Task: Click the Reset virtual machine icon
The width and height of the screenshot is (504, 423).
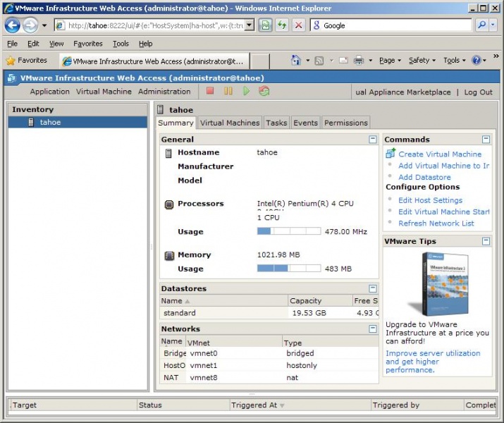Action: pos(264,91)
